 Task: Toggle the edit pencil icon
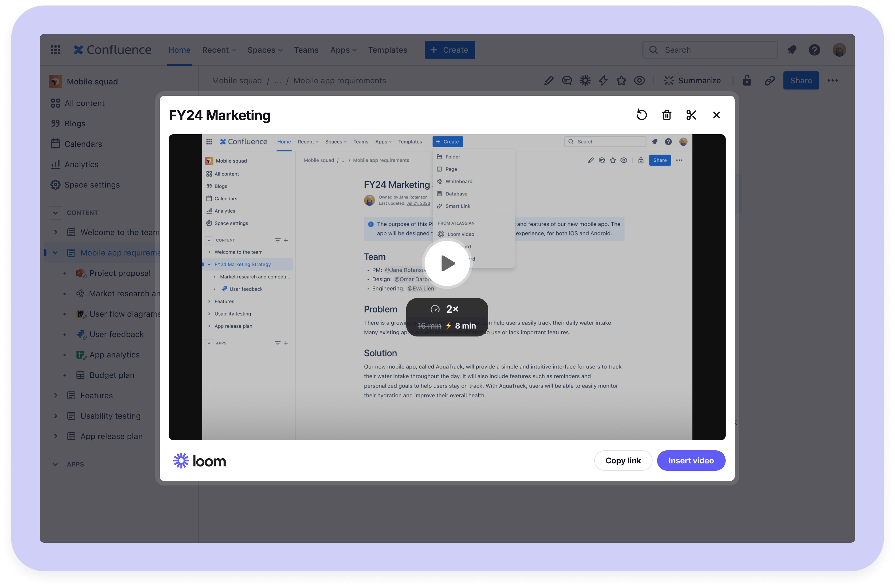(548, 80)
